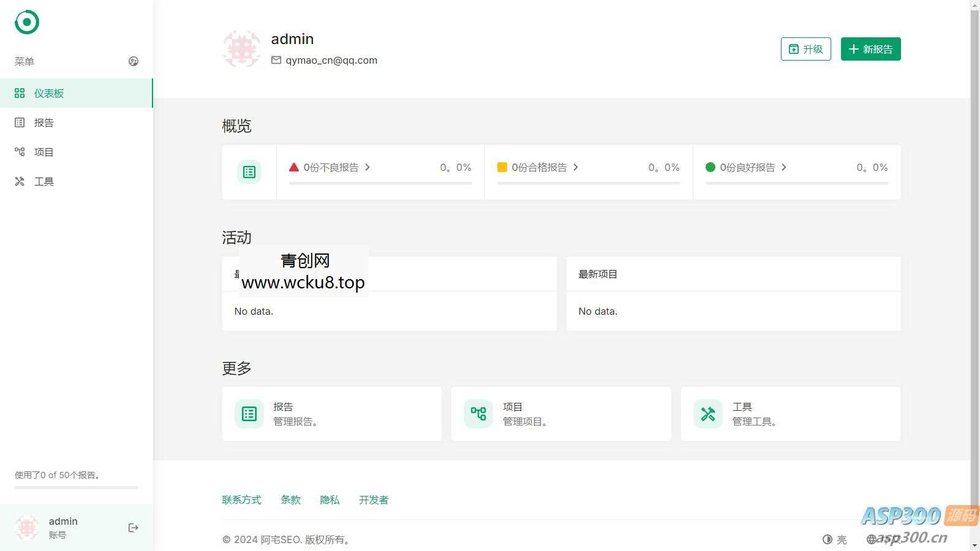The image size is (980, 551).
Task: Open 报告 reports icon in sidebar
Action: (19, 122)
